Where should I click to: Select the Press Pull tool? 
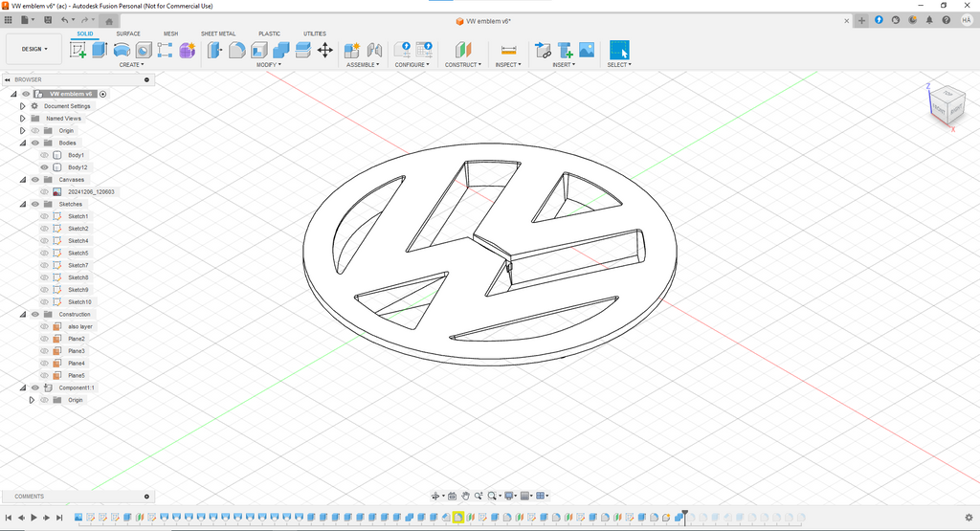tap(214, 50)
